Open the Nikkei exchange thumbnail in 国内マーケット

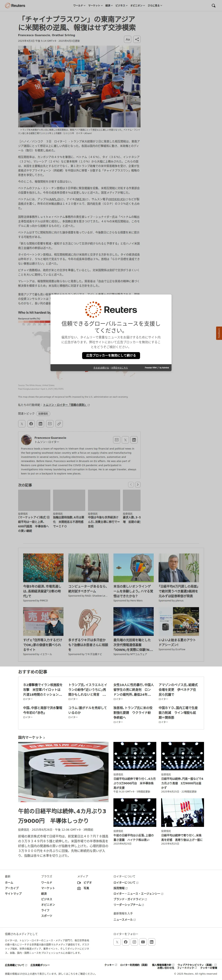63,772
